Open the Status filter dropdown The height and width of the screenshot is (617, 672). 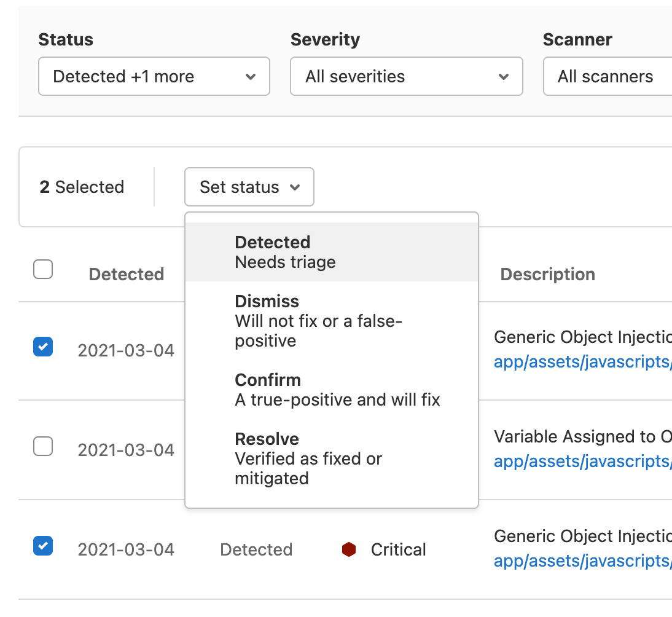(154, 76)
